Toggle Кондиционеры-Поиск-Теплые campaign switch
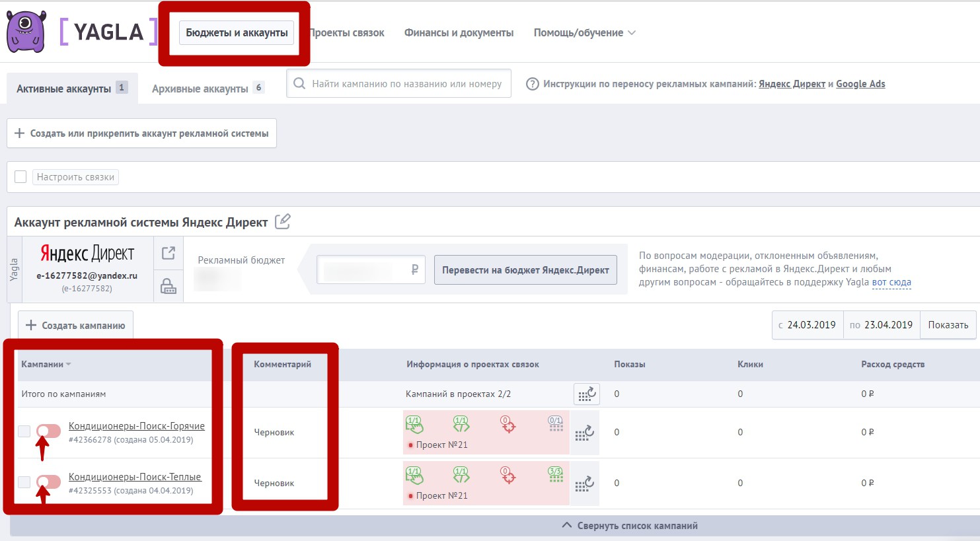The image size is (980, 541). 48,482
